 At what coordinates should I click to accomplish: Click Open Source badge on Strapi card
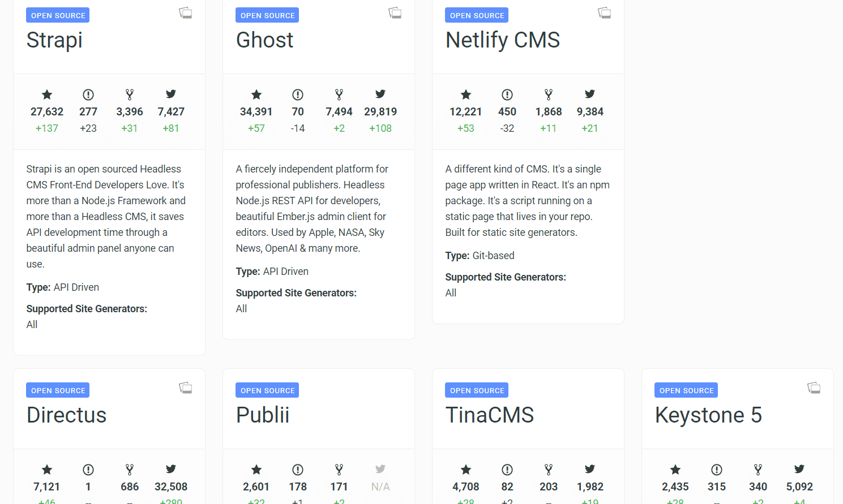(x=58, y=15)
